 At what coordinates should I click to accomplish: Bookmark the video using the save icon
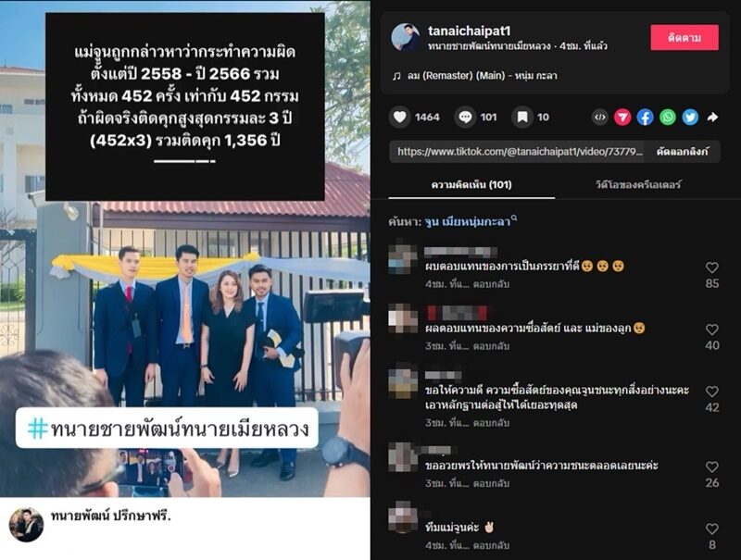522,118
